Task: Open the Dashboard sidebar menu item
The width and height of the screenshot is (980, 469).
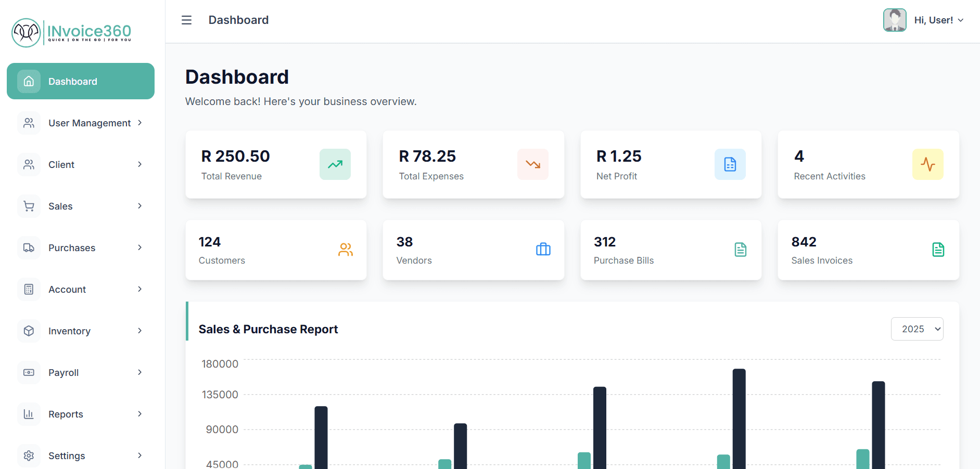Action: [81, 81]
